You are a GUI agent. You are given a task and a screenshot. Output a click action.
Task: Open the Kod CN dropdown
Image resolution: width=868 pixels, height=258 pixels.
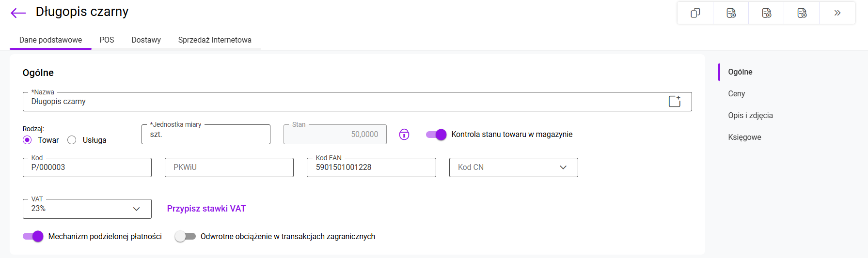point(513,167)
